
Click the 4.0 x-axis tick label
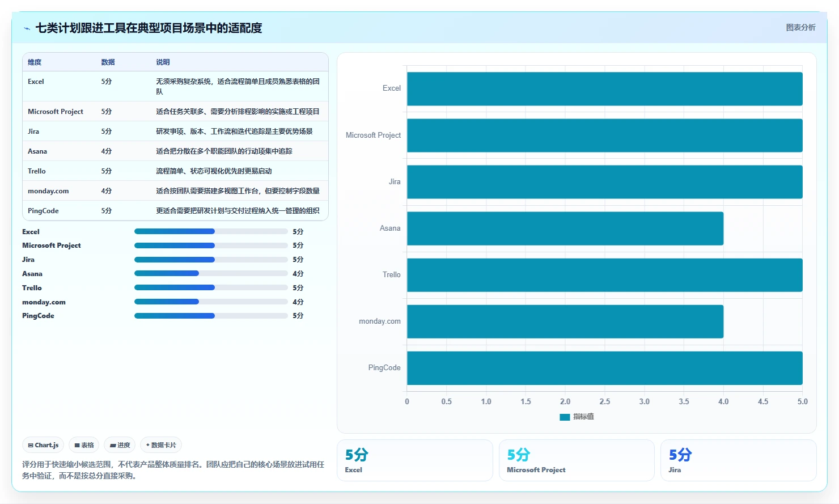[723, 401]
